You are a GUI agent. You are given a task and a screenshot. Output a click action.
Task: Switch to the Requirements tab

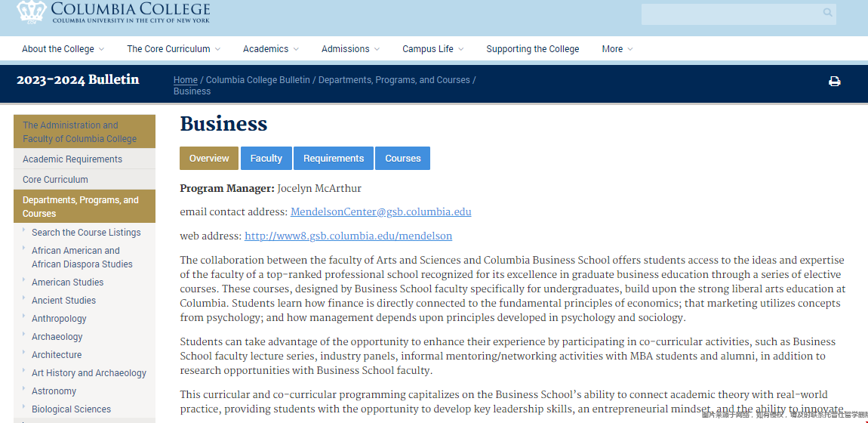334,159
